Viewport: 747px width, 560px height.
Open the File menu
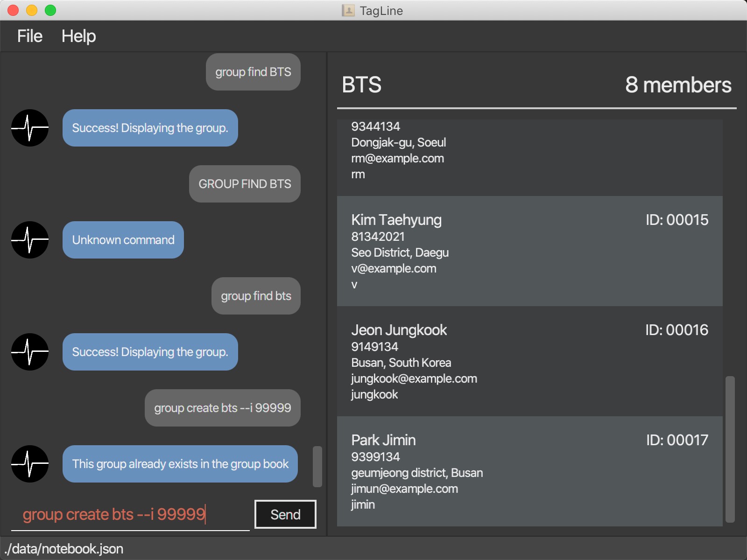coord(30,36)
